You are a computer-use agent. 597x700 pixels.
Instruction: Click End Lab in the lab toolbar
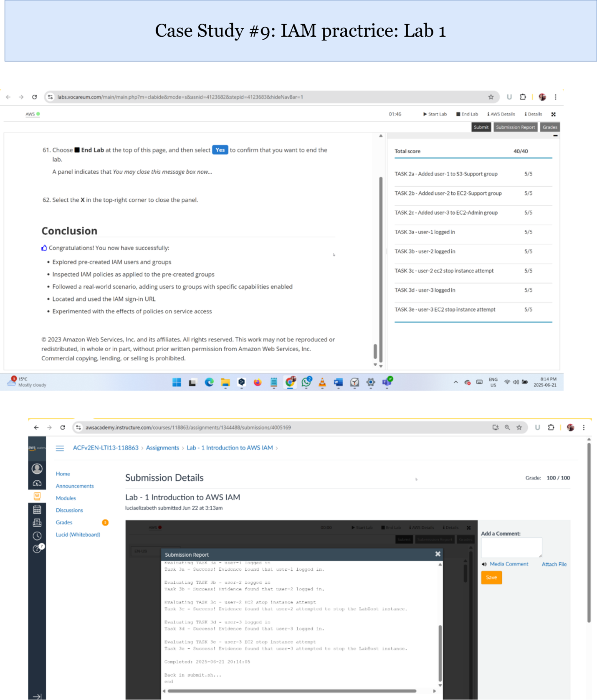[x=467, y=114]
